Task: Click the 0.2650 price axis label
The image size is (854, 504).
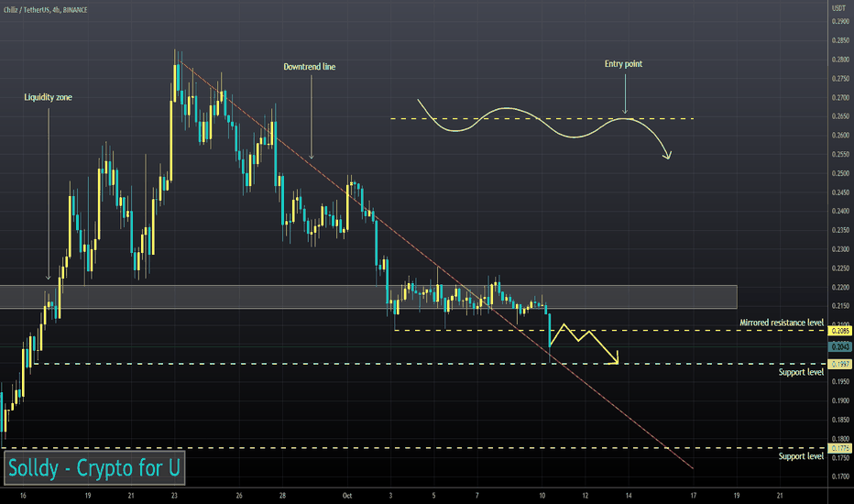Action: click(840, 116)
